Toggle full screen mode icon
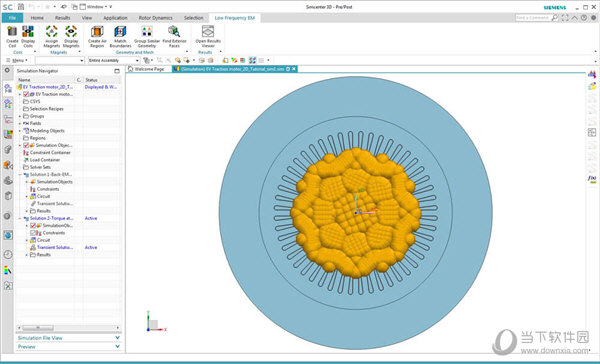The height and width of the screenshot is (364, 600). (x=565, y=18)
